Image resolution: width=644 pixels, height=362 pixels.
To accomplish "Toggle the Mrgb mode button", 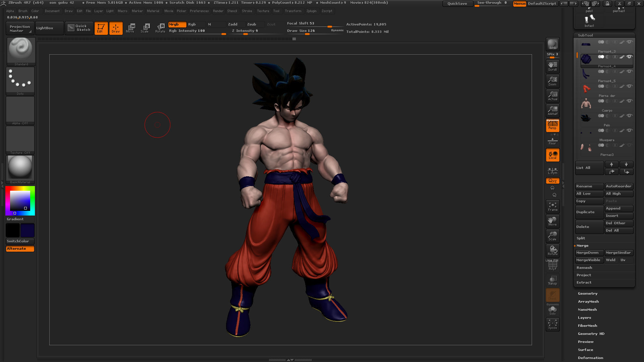I will click(x=177, y=24).
